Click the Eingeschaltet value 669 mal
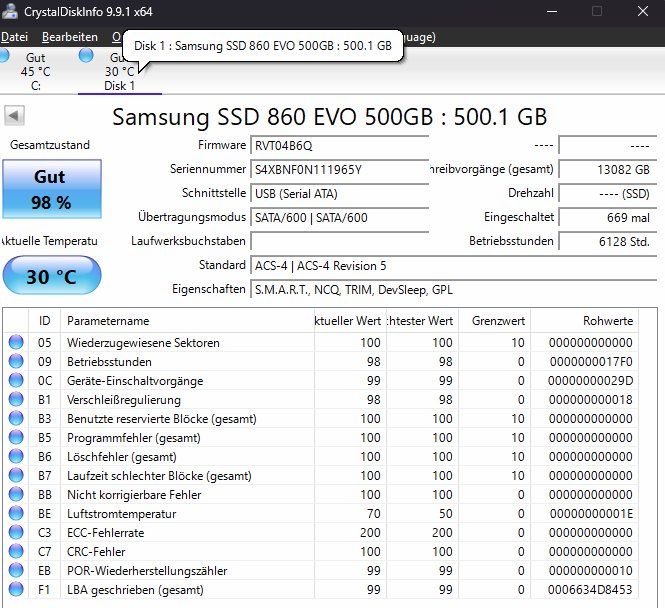Image resolution: width=665 pixels, height=608 pixels. (x=607, y=218)
